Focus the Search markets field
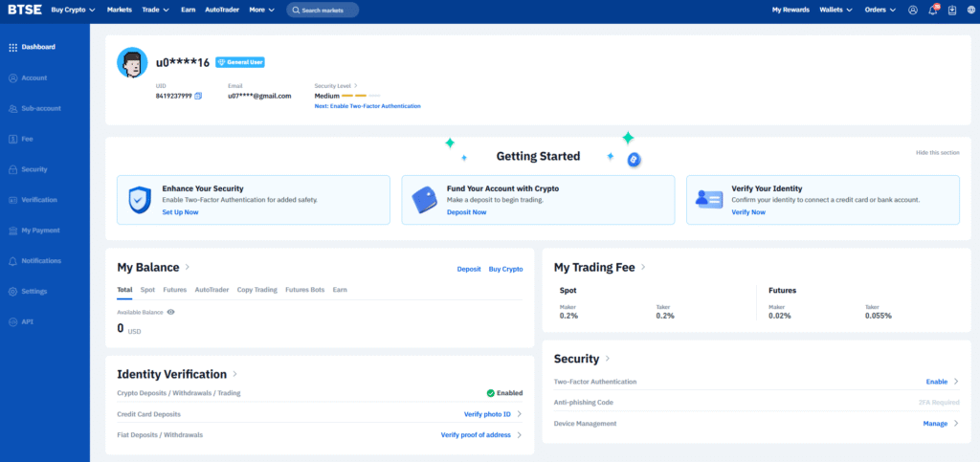The width and height of the screenshot is (980, 462). [x=323, y=10]
